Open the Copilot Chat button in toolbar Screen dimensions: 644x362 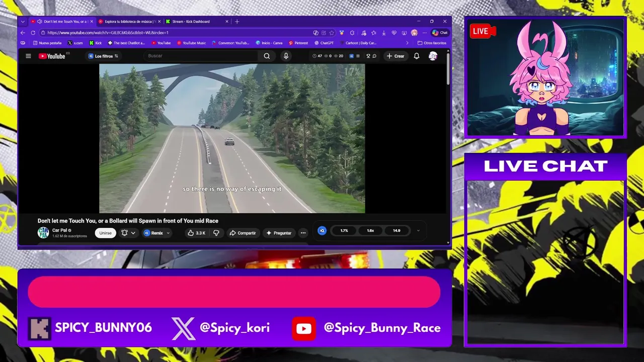tap(440, 33)
